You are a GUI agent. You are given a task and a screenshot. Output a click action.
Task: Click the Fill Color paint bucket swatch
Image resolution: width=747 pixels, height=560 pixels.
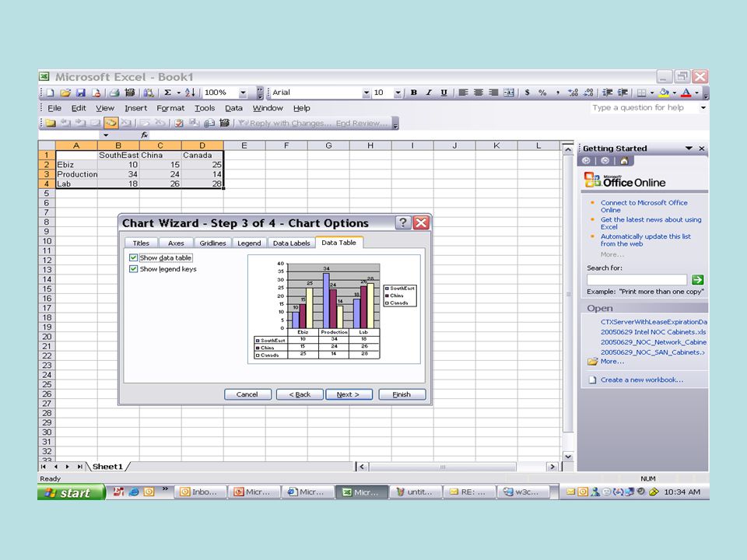point(664,93)
